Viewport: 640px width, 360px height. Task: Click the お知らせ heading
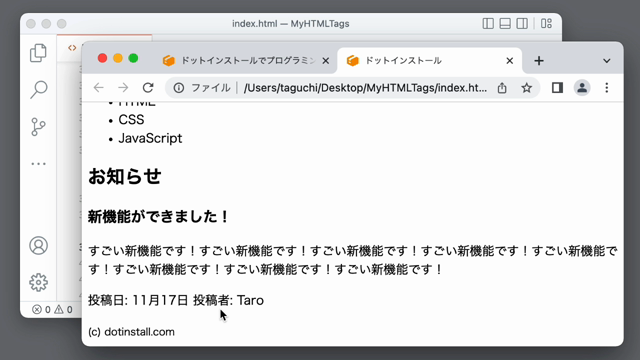pyautogui.click(x=124, y=176)
